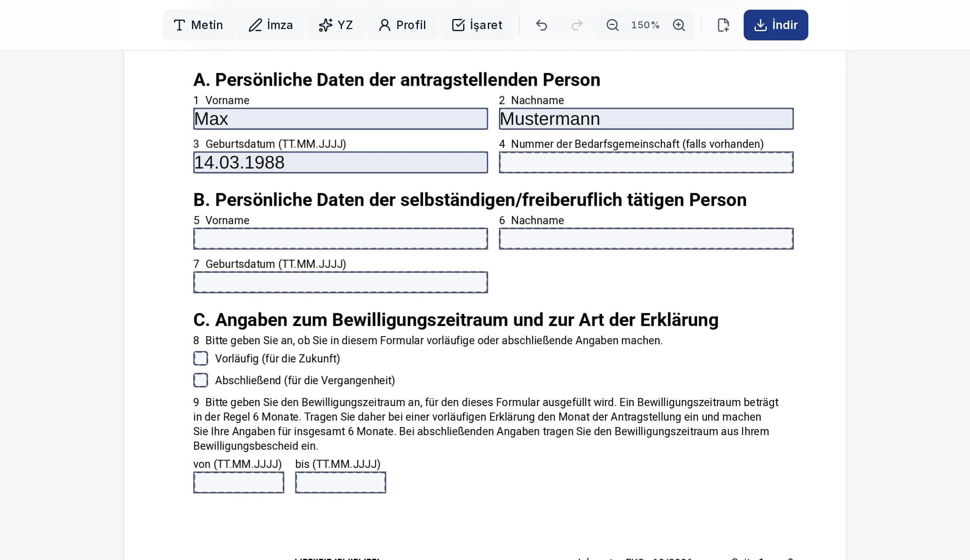Screen dimensions: 970x560
Task: Focus the Nummer der Bedarfsgemeinschaft field
Action: 646,162
